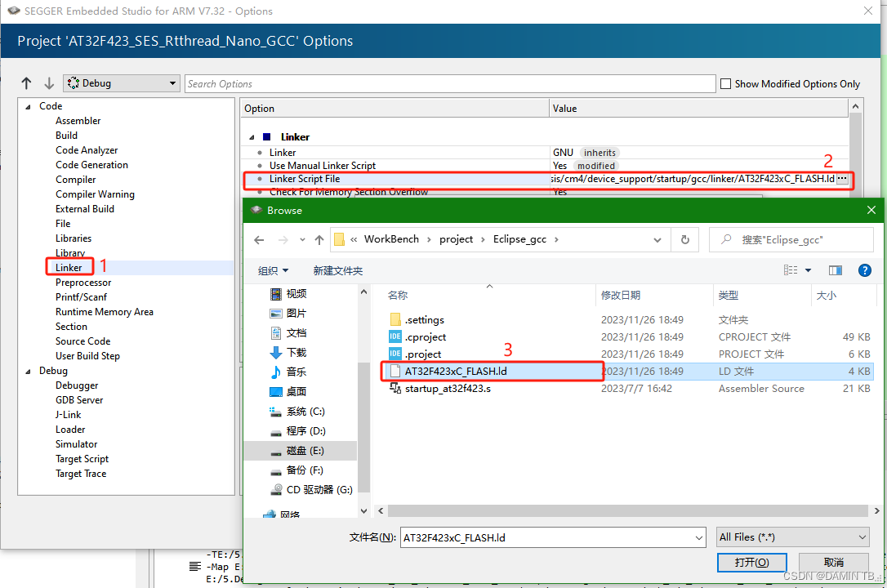The height and width of the screenshot is (588, 887).
Task: Move down with the down arrow in Options
Action: click(49, 83)
